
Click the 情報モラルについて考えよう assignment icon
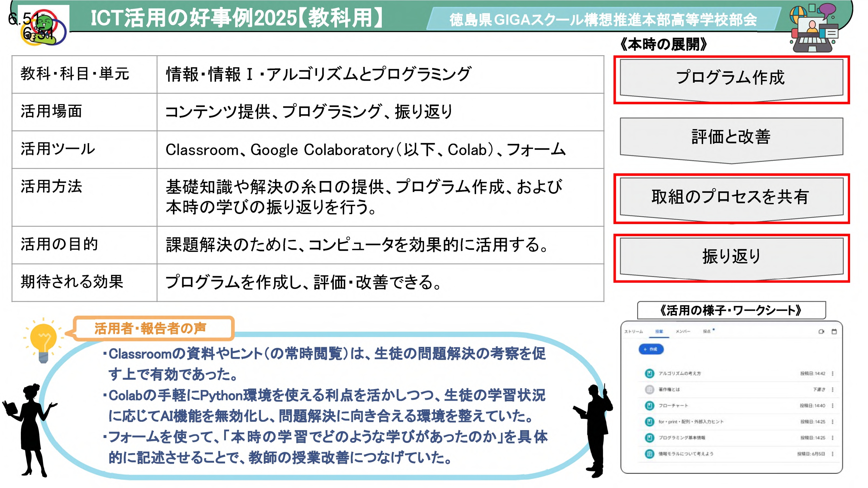click(x=649, y=454)
